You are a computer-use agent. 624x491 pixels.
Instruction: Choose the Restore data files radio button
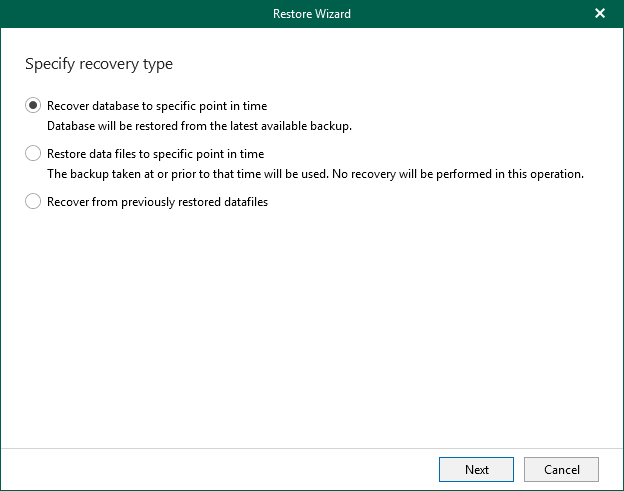pos(33,154)
